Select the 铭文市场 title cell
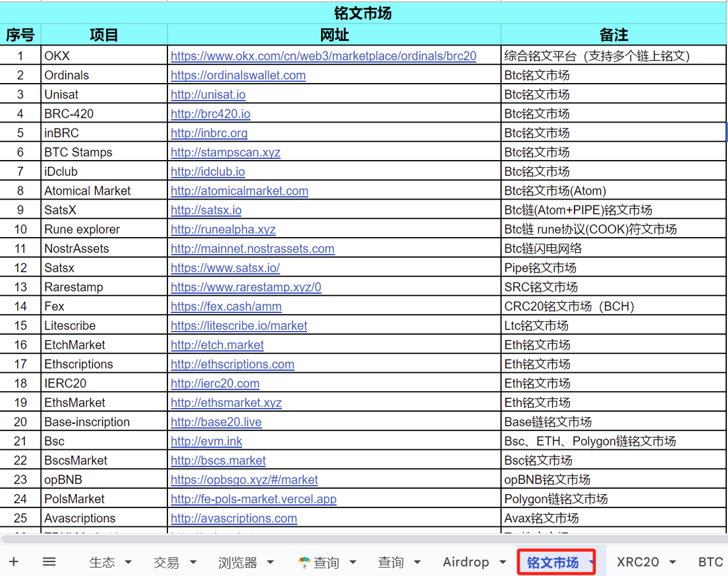The width and height of the screenshot is (728, 576). coord(363,13)
